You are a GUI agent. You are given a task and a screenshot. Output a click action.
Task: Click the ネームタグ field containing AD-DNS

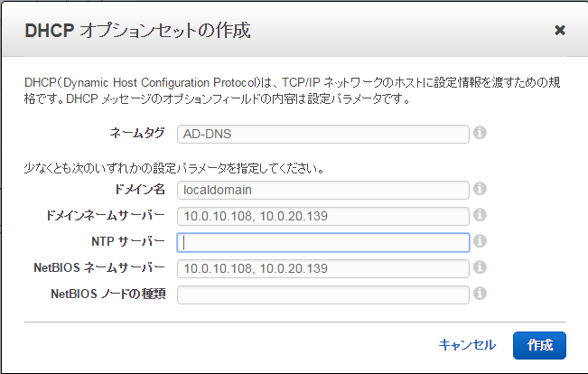tap(323, 134)
